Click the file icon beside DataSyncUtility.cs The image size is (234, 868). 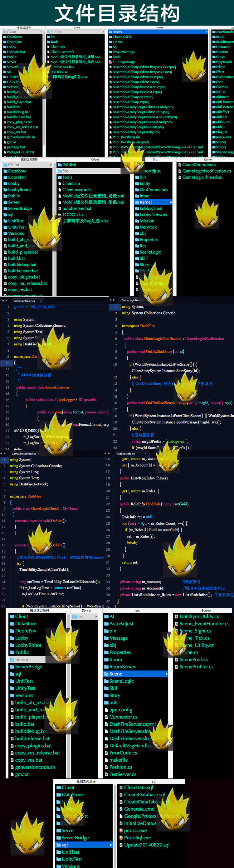pyautogui.click(x=177, y=617)
